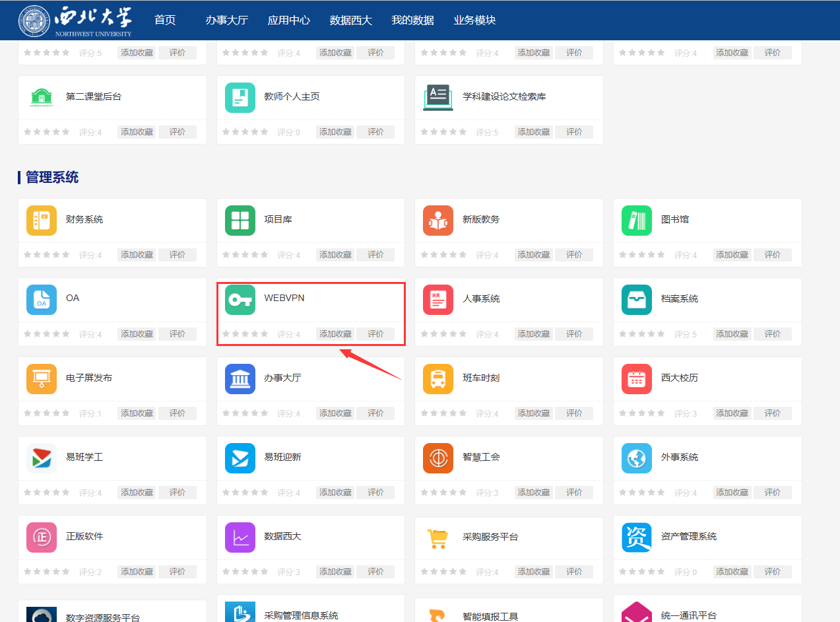Add 资产管理系统 to favorites via 添加收藏

point(732,572)
